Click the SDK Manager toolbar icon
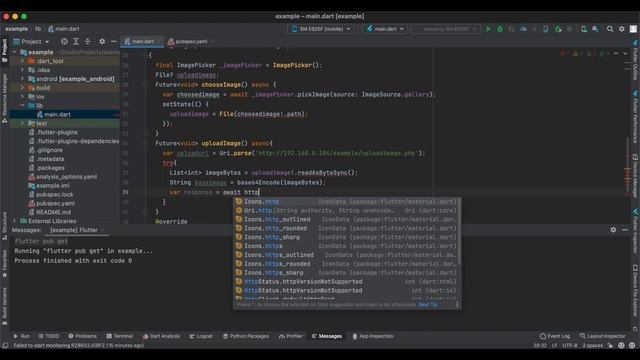Viewport: 640px width, 360px height. pyautogui.click(x=596, y=29)
